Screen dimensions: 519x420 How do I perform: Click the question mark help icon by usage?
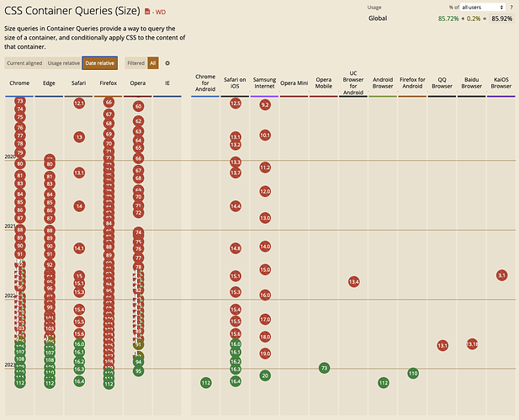point(511,7)
